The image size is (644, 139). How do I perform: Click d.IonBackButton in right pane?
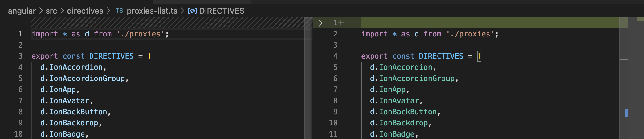point(405,112)
